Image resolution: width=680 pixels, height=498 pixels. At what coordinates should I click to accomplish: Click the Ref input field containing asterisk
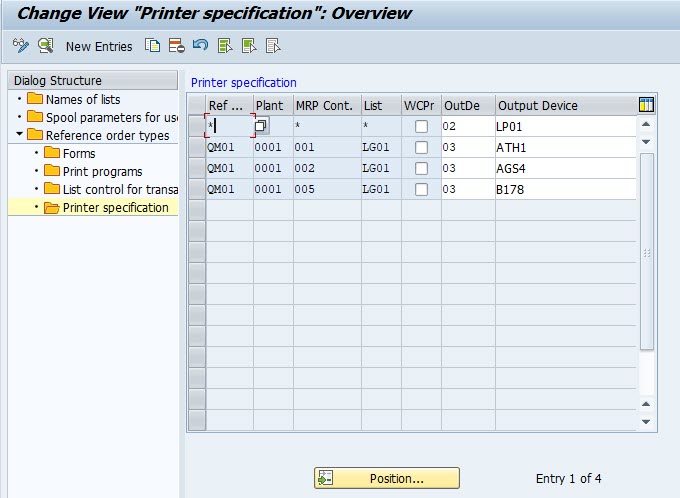click(x=230, y=126)
